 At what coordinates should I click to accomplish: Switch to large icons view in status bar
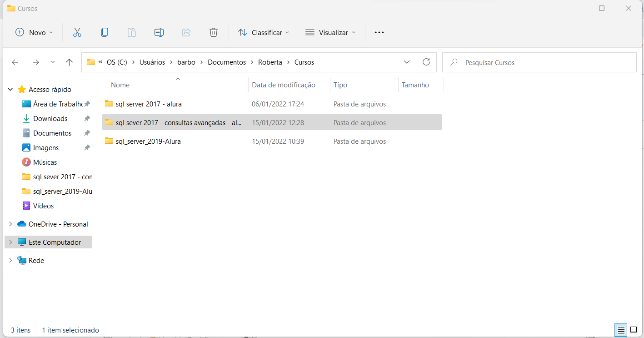[x=634, y=330]
